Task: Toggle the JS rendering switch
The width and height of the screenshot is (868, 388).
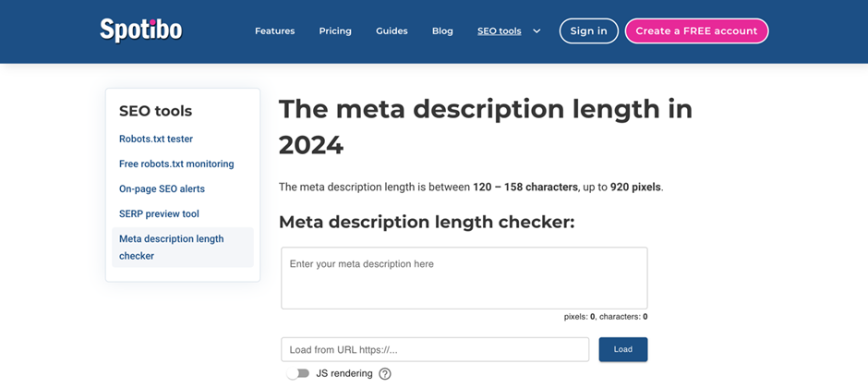Action: (x=297, y=373)
